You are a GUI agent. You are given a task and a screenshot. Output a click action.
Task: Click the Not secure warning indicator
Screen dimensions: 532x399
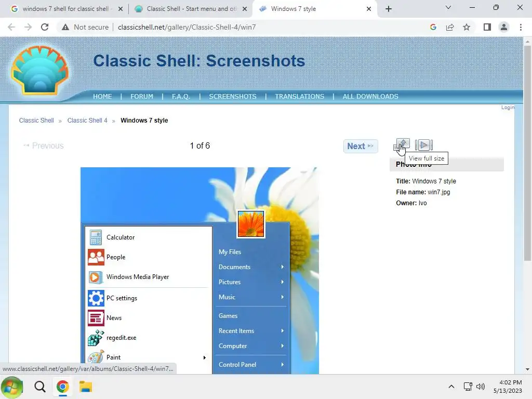[x=85, y=27]
